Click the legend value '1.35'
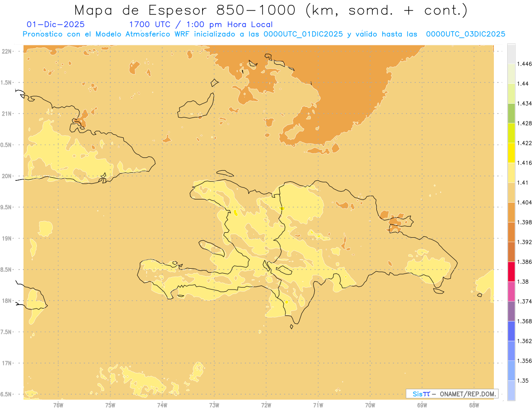This screenshot has width=532, height=411. click(x=523, y=380)
